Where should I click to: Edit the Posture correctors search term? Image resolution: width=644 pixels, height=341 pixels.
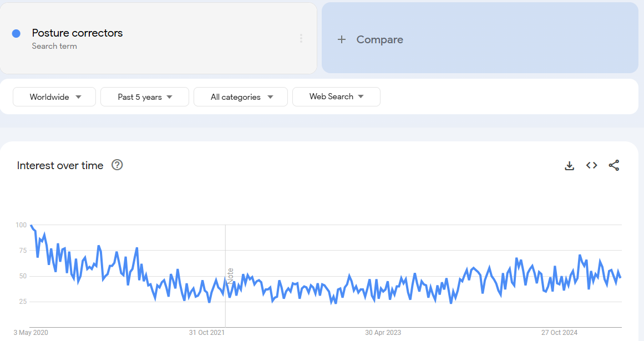[x=77, y=33]
